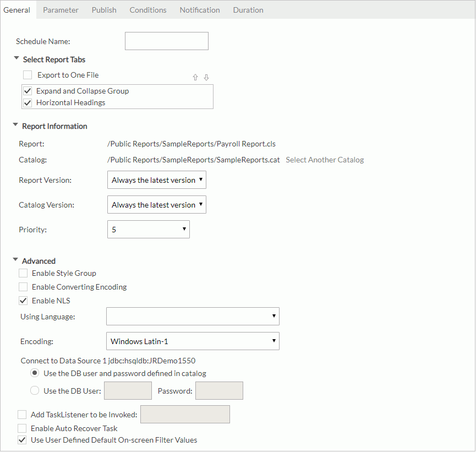The width and height of the screenshot is (476, 452).
Task: Enable Style Group option
Action: (23, 273)
